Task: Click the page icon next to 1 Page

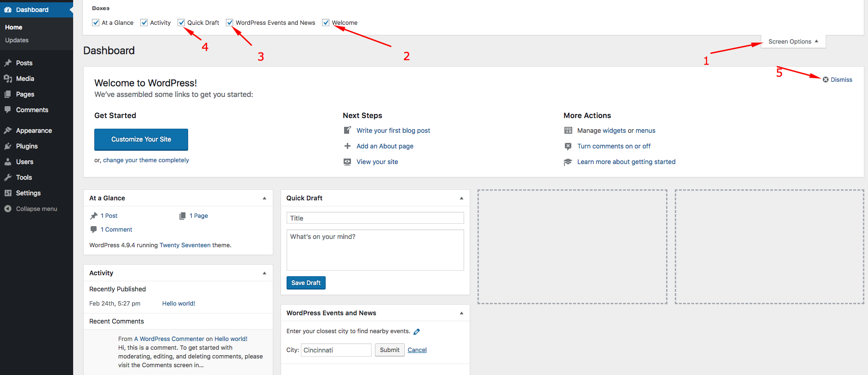Action: 183,216
